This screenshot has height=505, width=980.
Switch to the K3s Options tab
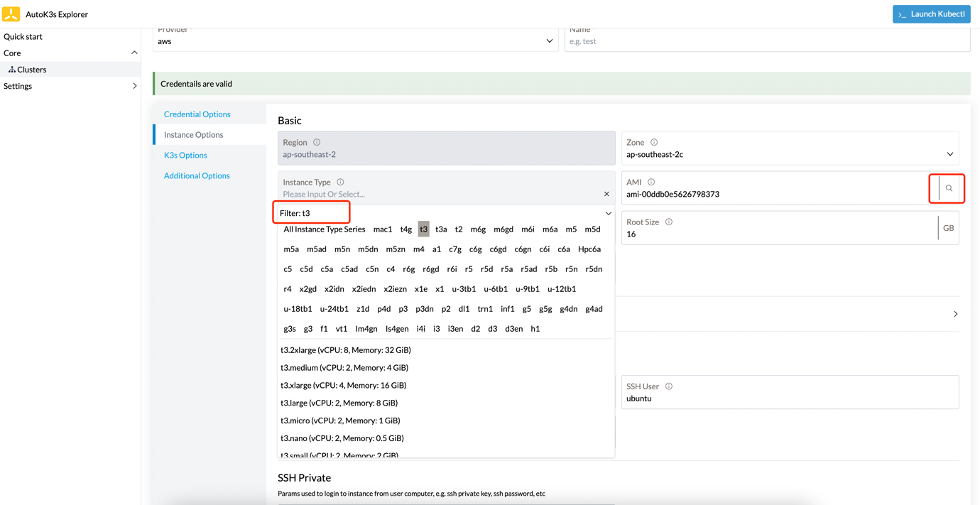185,155
